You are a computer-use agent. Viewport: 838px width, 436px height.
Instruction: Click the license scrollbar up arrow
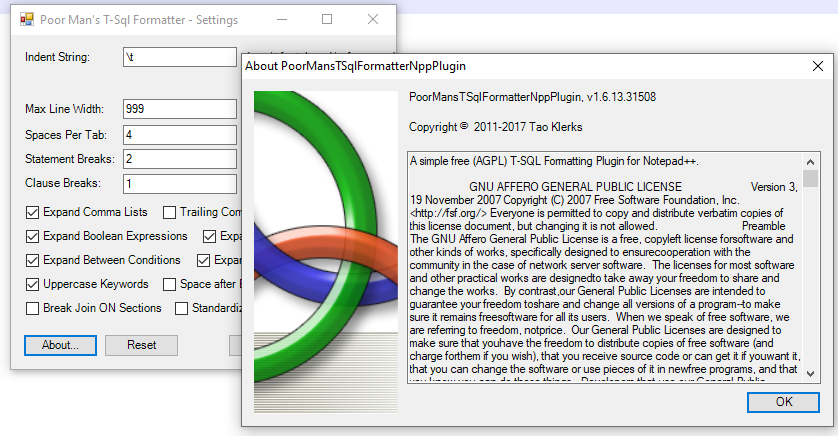pyautogui.click(x=811, y=162)
